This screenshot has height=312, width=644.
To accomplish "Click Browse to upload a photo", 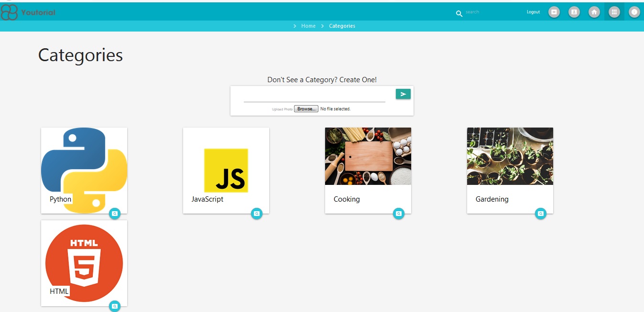I will (306, 109).
